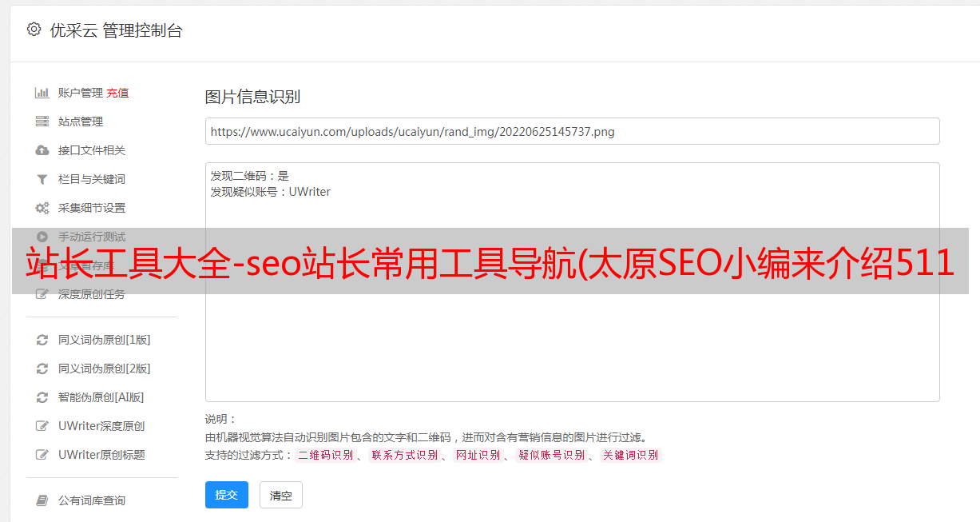Open 账户管理 in the sidebar

pos(81,93)
